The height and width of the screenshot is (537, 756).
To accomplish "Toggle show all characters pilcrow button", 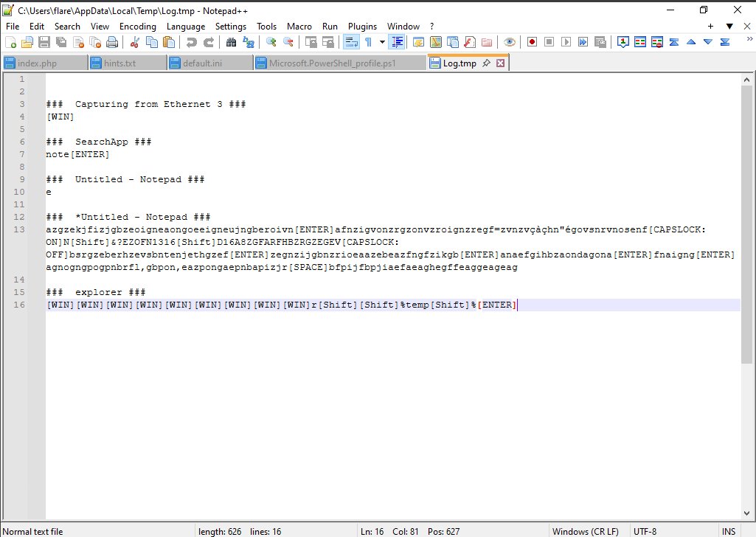I will (x=369, y=42).
